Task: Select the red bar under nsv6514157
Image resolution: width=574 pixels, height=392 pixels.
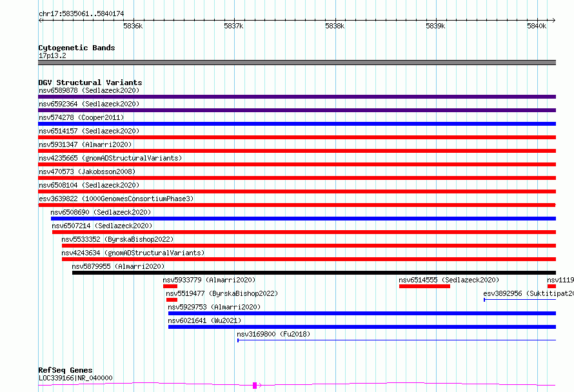Action: click(297, 137)
